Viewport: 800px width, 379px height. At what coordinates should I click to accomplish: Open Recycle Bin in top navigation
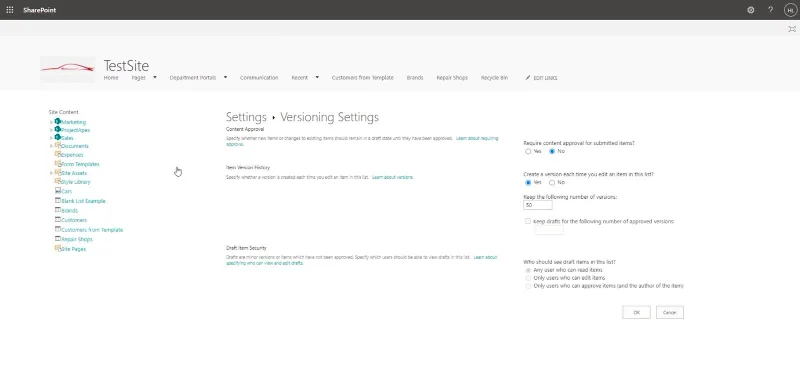tap(494, 78)
